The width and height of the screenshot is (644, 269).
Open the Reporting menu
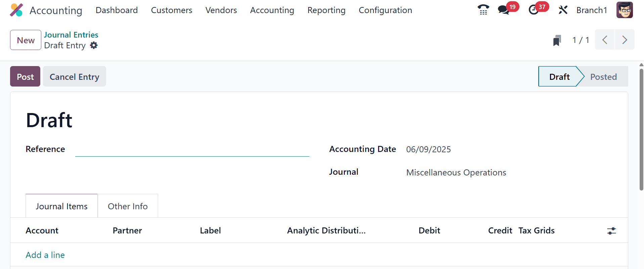[326, 10]
